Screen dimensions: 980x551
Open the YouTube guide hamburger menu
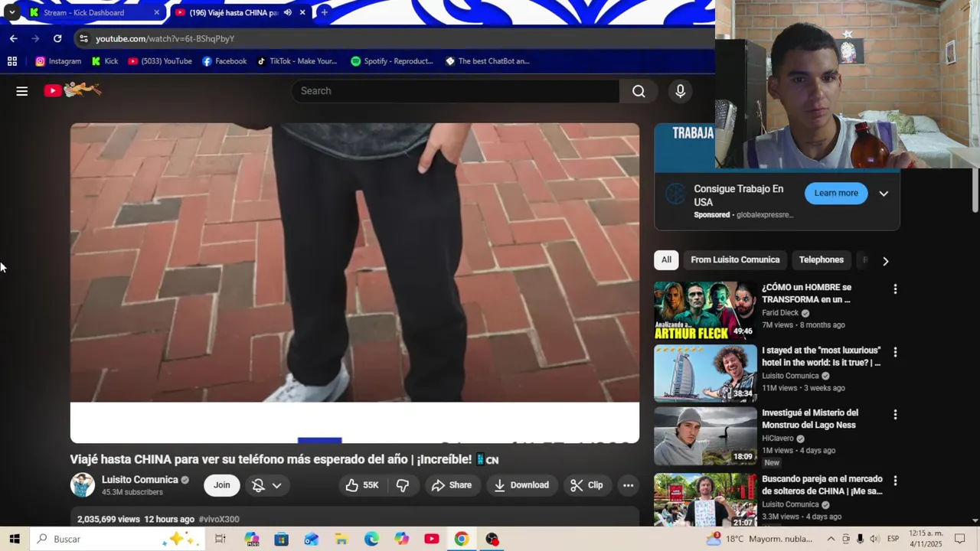[22, 91]
